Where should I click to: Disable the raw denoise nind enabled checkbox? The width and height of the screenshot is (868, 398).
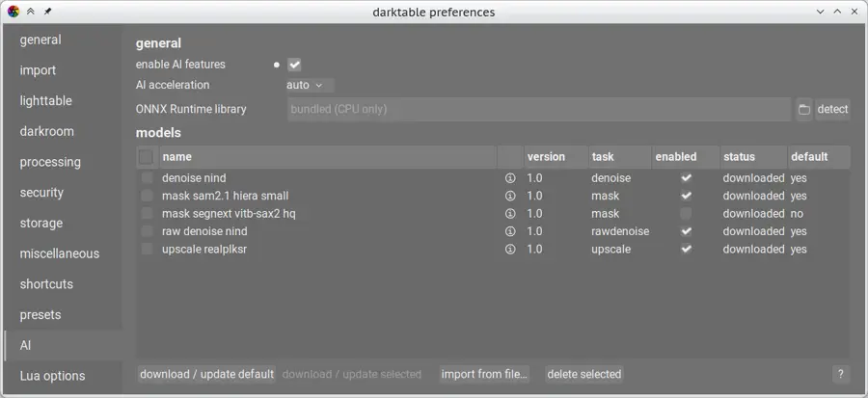point(686,231)
